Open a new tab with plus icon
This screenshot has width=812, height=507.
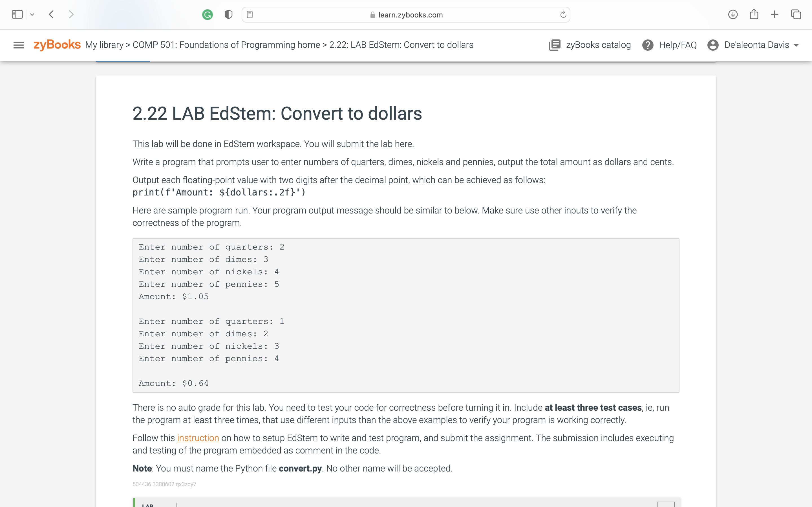coord(775,14)
